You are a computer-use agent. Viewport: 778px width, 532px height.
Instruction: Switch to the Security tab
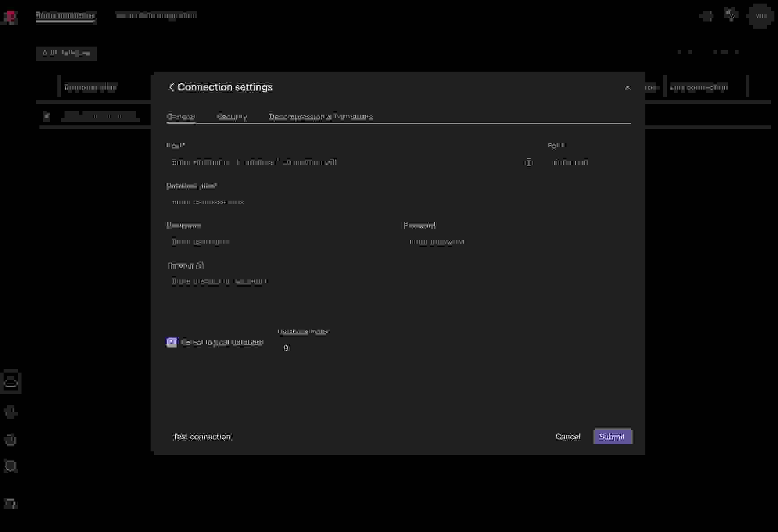232,117
